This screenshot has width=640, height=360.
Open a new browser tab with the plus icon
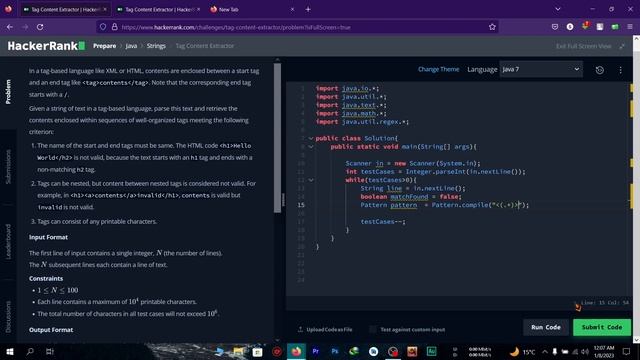pyautogui.click(x=308, y=9)
